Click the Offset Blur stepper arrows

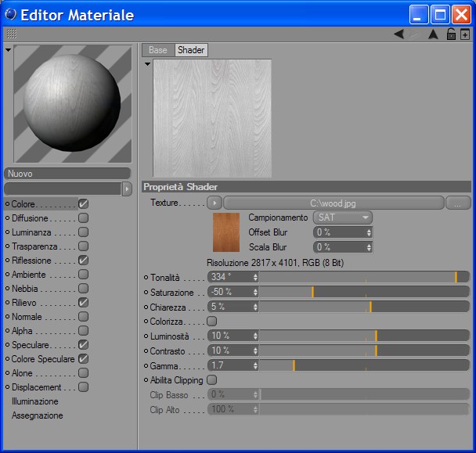369,232
